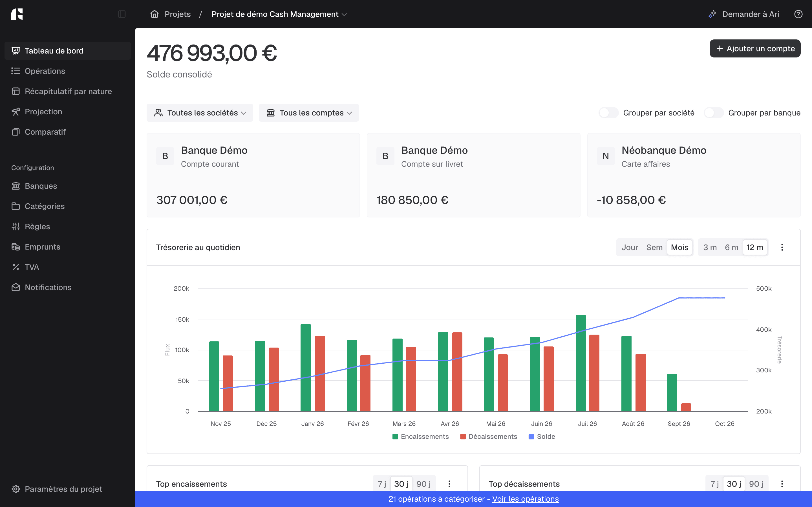This screenshot has width=812, height=507.
Task: Enable Grouper par société toggle
Action: [x=608, y=113]
